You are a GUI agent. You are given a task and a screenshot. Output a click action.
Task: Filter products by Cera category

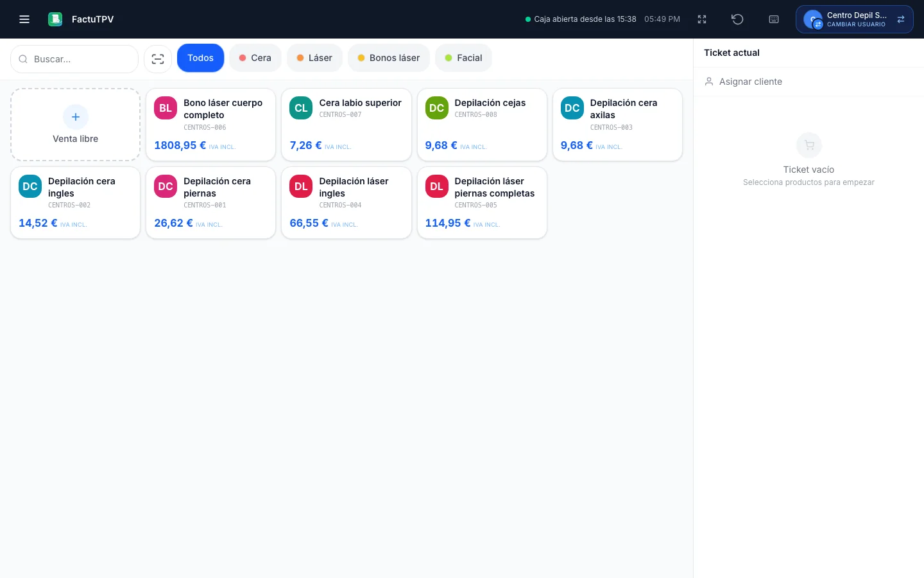pos(255,58)
